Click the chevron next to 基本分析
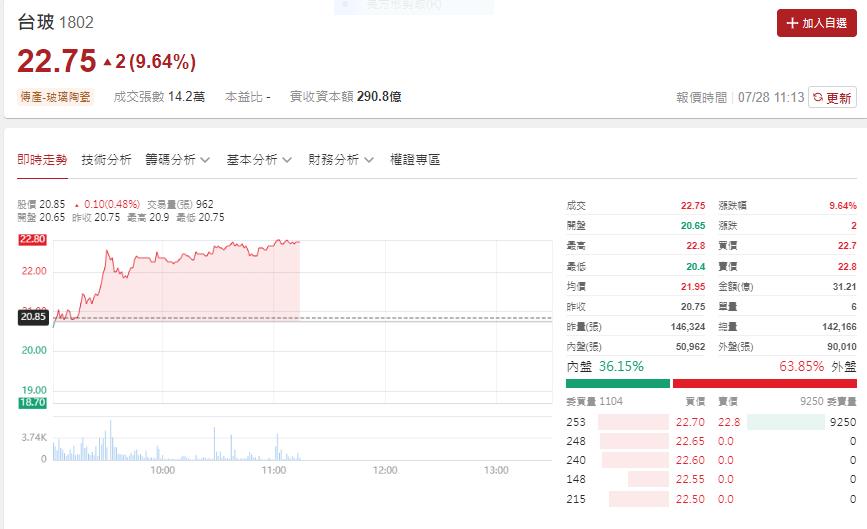The image size is (867, 529). (x=286, y=160)
